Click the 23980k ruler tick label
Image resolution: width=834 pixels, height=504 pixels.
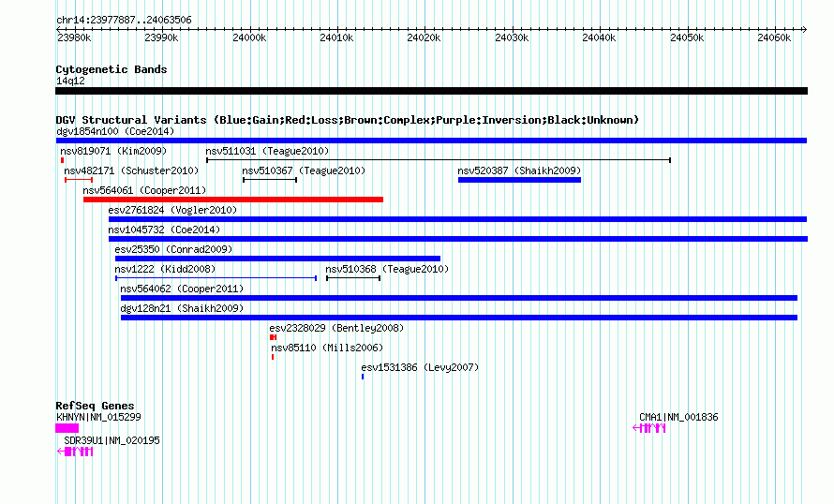[x=74, y=37]
